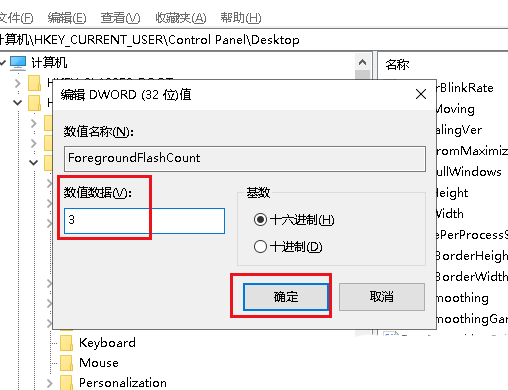Select 十进制(D) decimal radio button
508x390 pixels.
(288, 247)
